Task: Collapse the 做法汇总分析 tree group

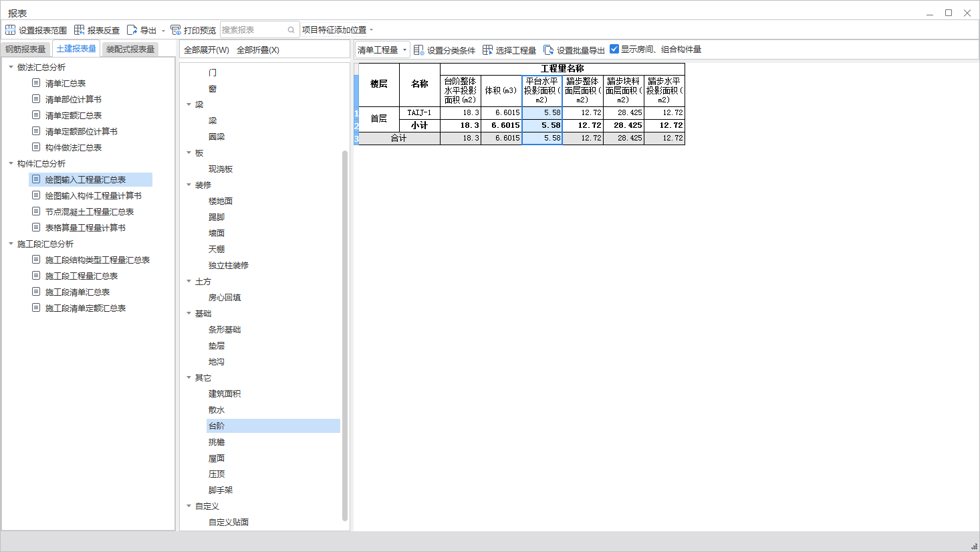Action: coord(11,67)
